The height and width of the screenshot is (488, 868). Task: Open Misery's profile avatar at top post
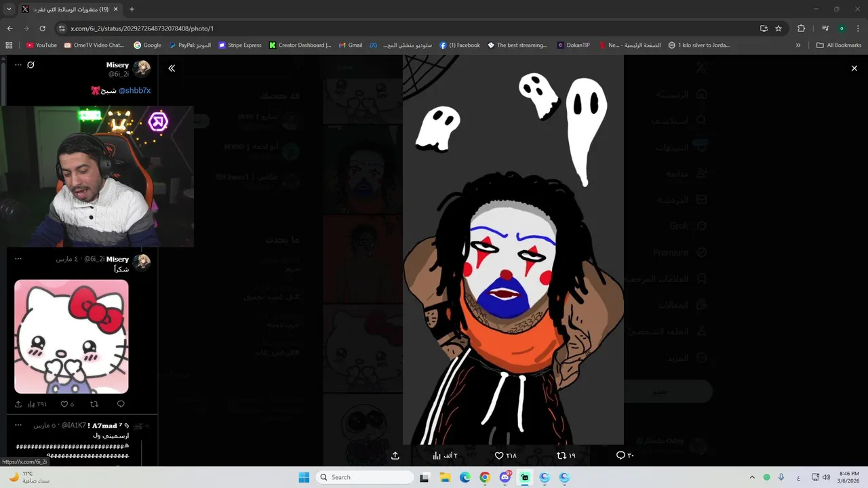(x=142, y=68)
